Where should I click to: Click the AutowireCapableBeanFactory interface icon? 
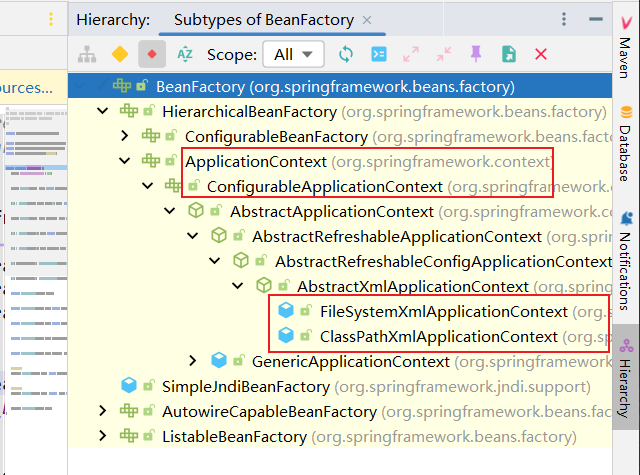pyautogui.click(x=129, y=411)
